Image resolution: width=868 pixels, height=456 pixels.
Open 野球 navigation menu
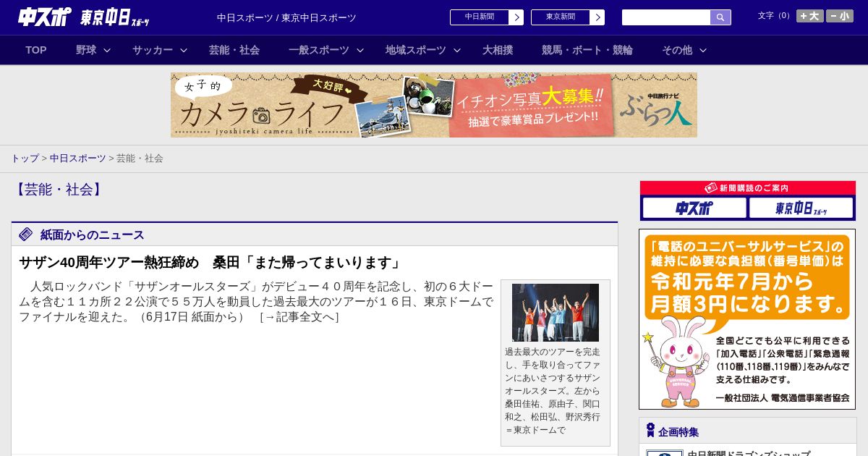(86, 50)
